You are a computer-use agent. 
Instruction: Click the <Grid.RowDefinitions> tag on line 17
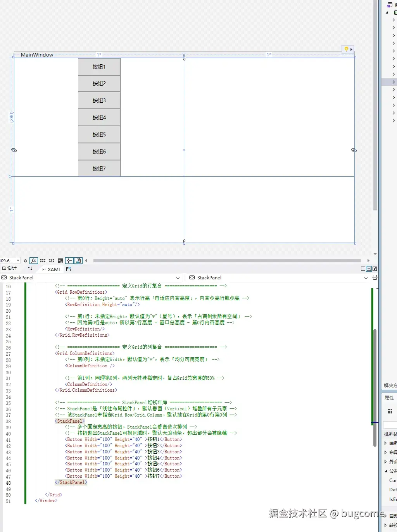pos(81,292)
